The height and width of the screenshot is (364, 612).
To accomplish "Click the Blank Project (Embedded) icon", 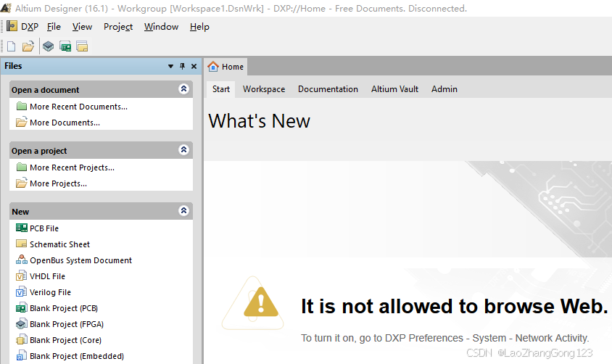I will (22, 356).
